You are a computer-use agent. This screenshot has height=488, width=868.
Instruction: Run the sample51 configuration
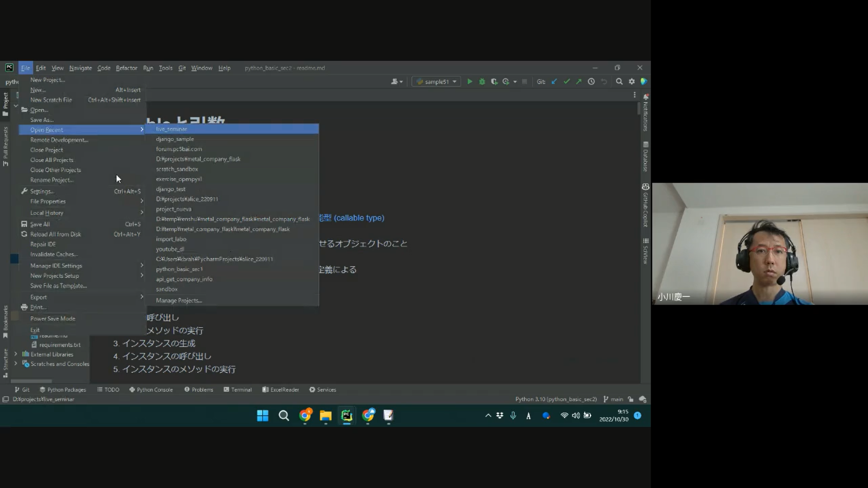coord(470,81)
